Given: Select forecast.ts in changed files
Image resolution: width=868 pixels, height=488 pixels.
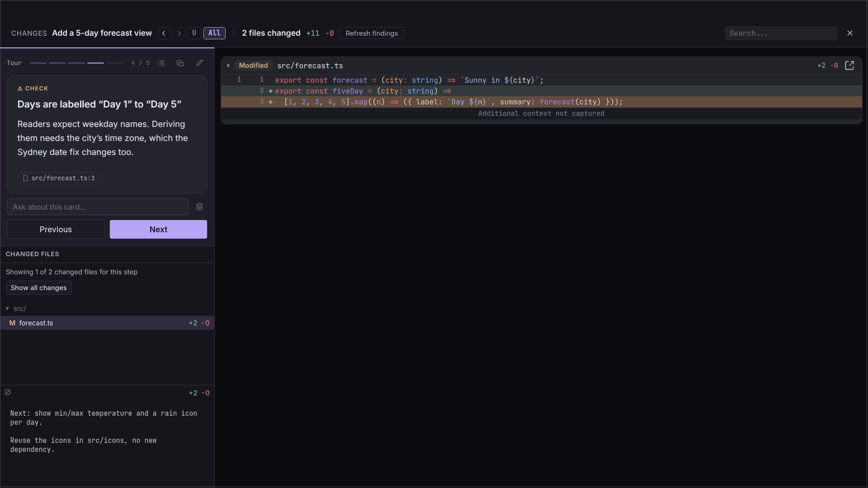Looking at the screenshot, I should (x=107, y=323).
